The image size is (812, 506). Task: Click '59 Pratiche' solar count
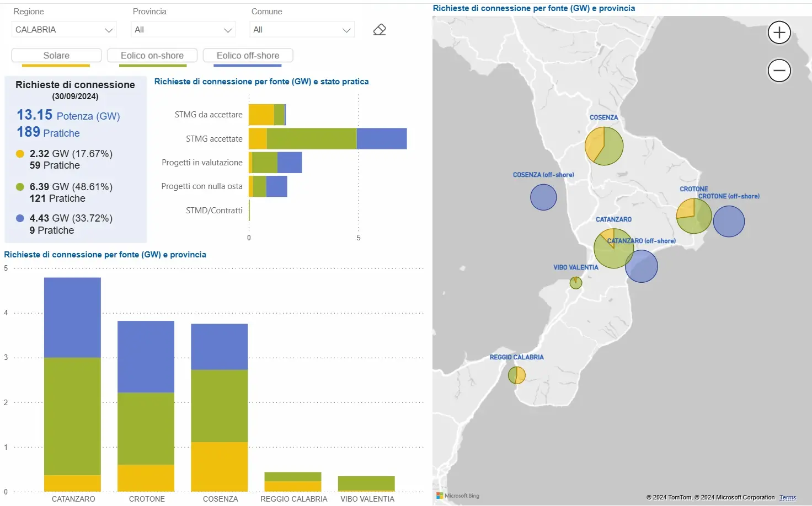tap(55, 165)
